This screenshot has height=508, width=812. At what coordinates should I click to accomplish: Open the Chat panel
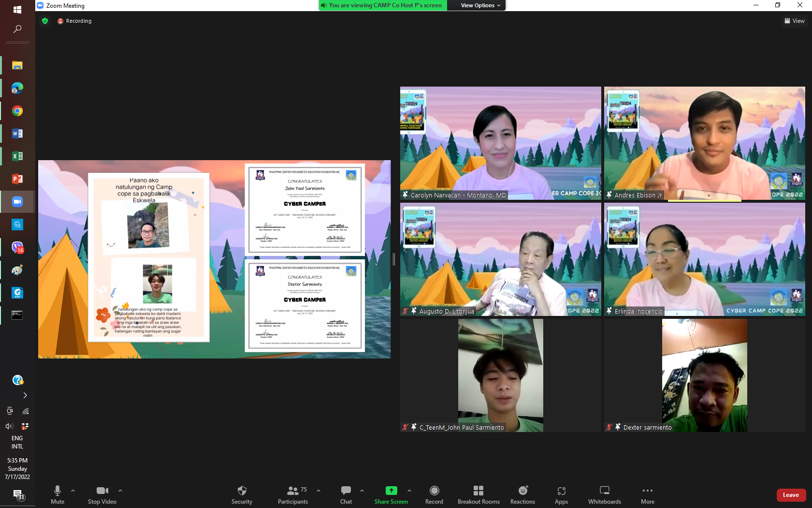point(346,491)
